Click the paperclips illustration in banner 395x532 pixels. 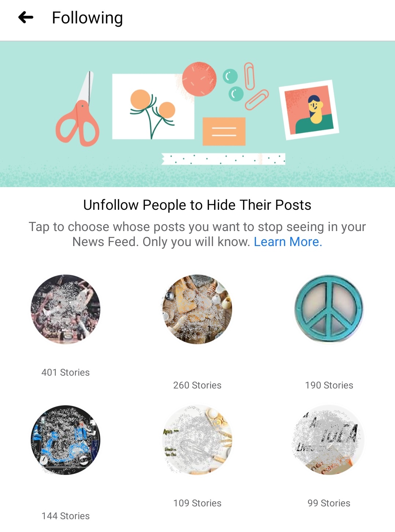coord(255,86)
